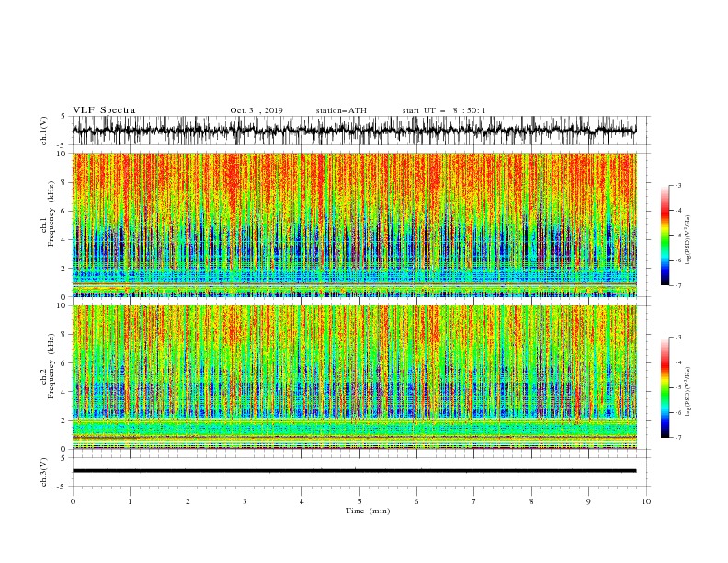Click the "5" tick on ch.1(V) waveform axis

click(64, 117)
